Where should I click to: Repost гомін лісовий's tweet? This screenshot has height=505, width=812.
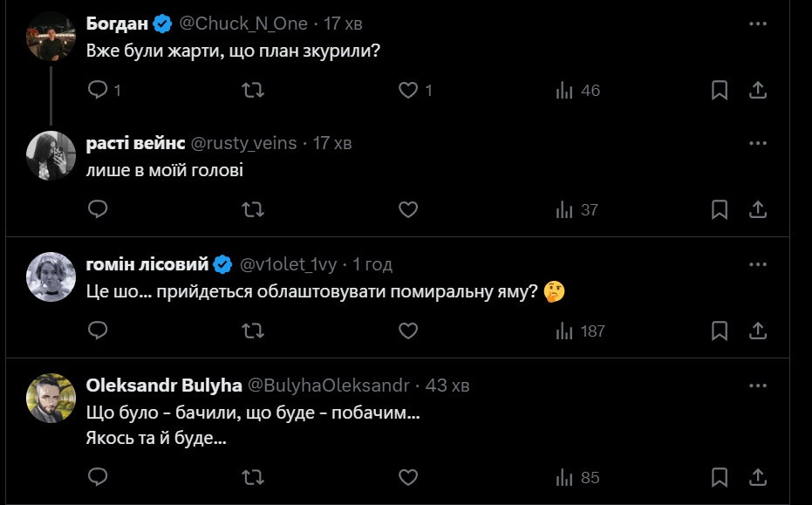pos(253,331)
